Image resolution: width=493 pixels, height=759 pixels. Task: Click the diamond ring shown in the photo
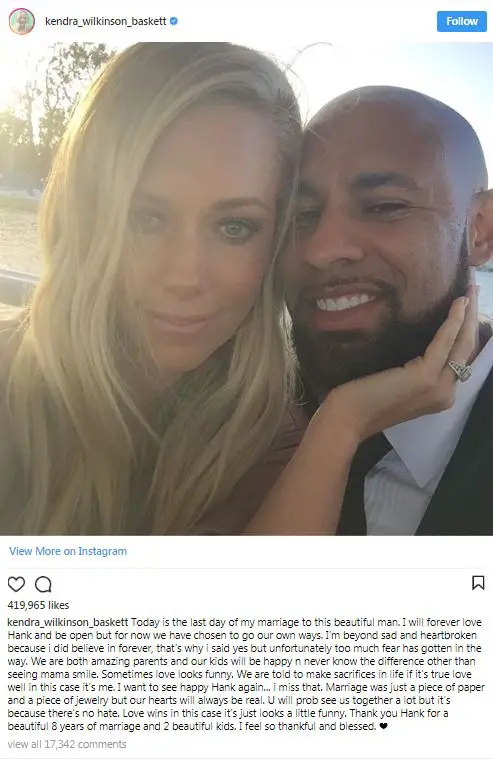pos(460,370)
